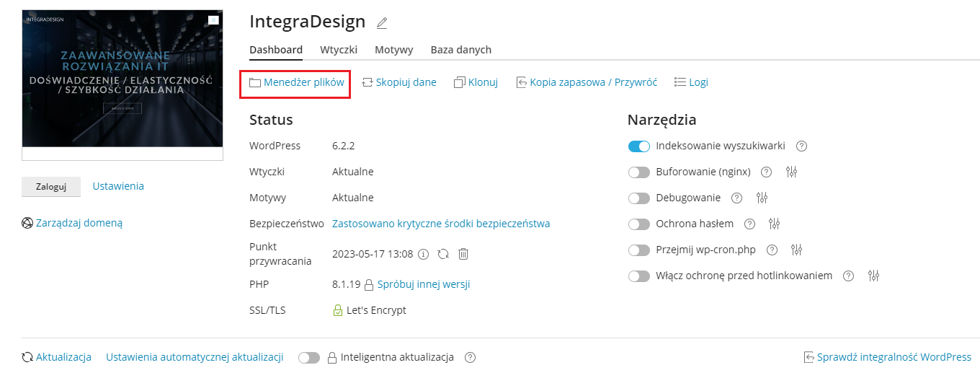The image size is (980, 378).
Task: Open Logi
Action: 691,82
